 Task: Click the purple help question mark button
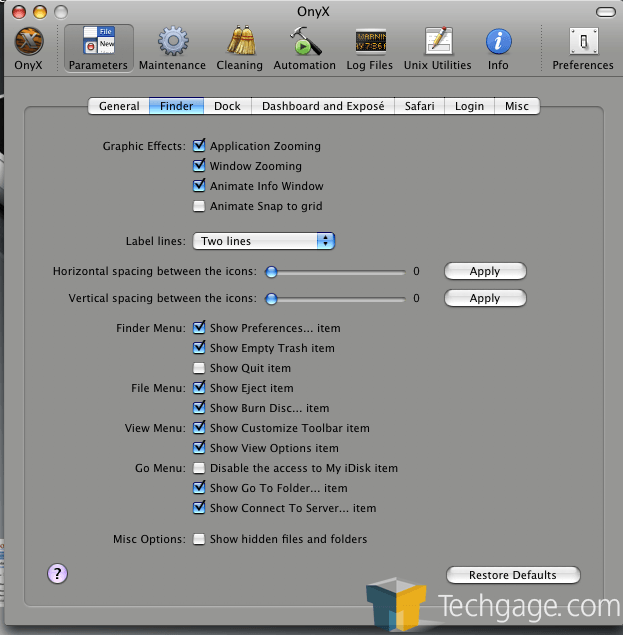pos(58,573)
